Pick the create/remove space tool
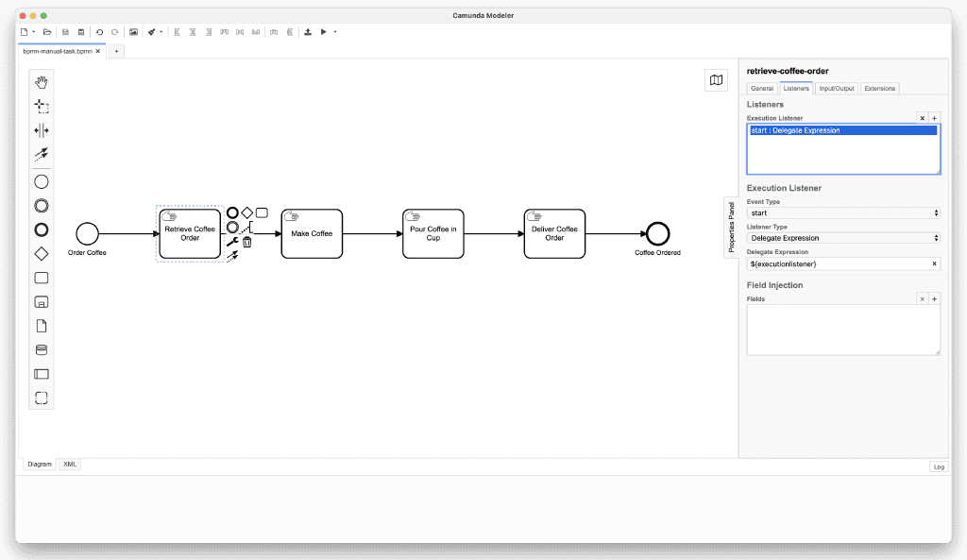This screenshot has width=967, height=560. pos(42,130)
